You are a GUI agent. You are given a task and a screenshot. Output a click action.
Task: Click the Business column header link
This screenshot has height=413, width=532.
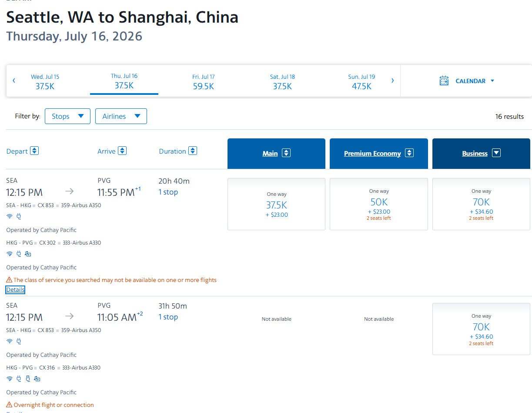[475, 153]
